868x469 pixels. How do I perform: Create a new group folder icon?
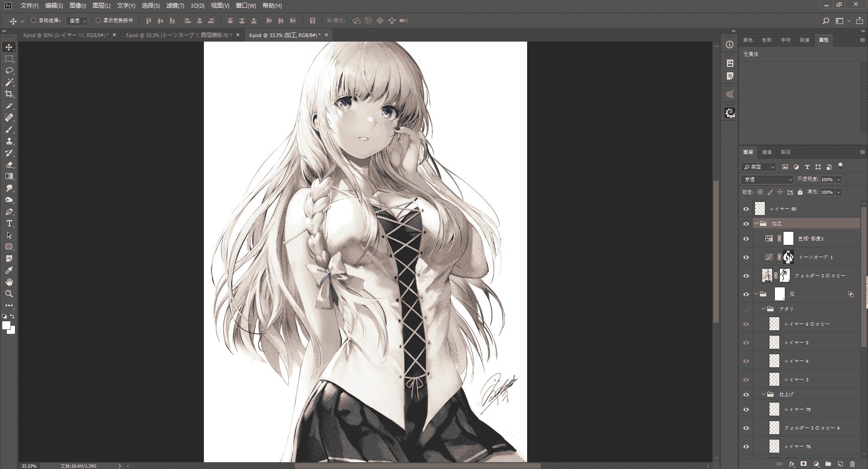(828, 464)
